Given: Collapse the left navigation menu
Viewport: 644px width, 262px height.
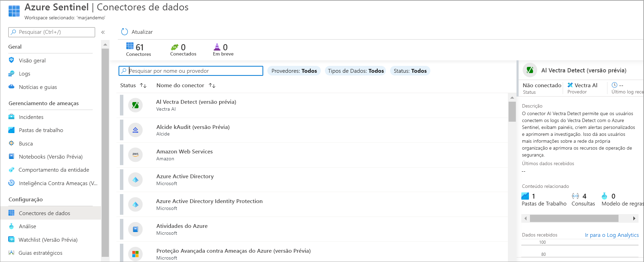Looking at the screenshot, I should (103, 32).
